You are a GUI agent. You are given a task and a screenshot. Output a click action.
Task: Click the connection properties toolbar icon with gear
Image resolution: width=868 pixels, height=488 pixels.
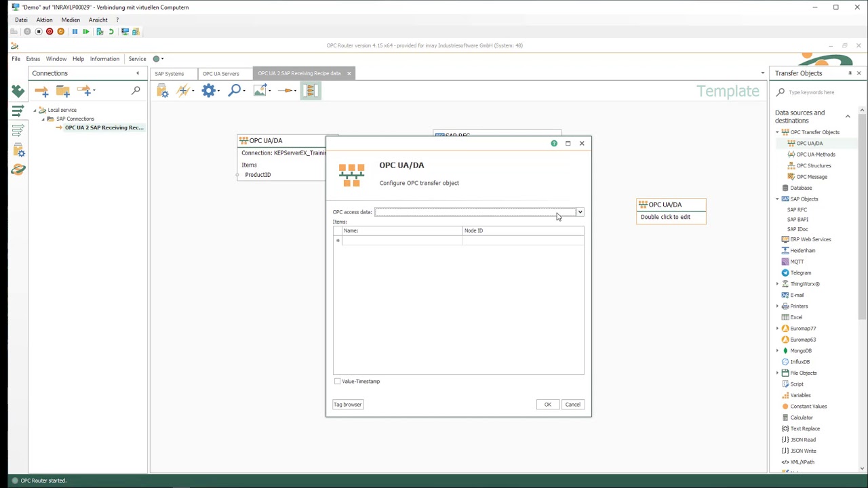pos(163,90)
